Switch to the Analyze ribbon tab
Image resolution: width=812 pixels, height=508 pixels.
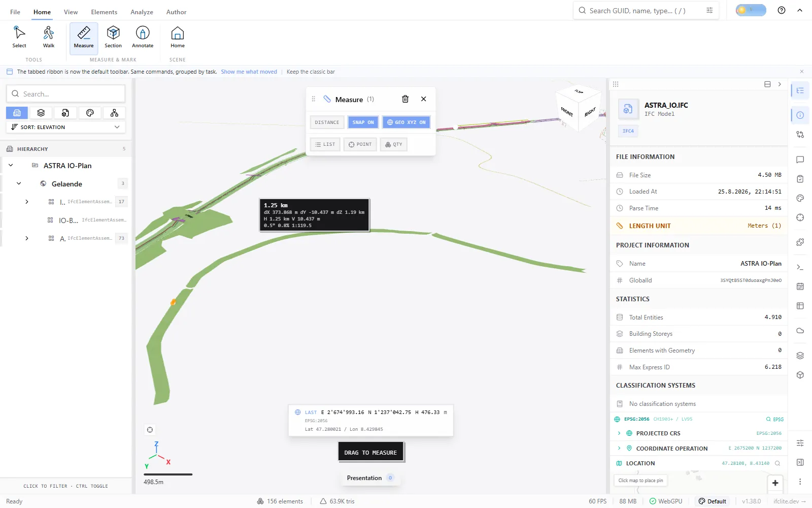[142, 12]
